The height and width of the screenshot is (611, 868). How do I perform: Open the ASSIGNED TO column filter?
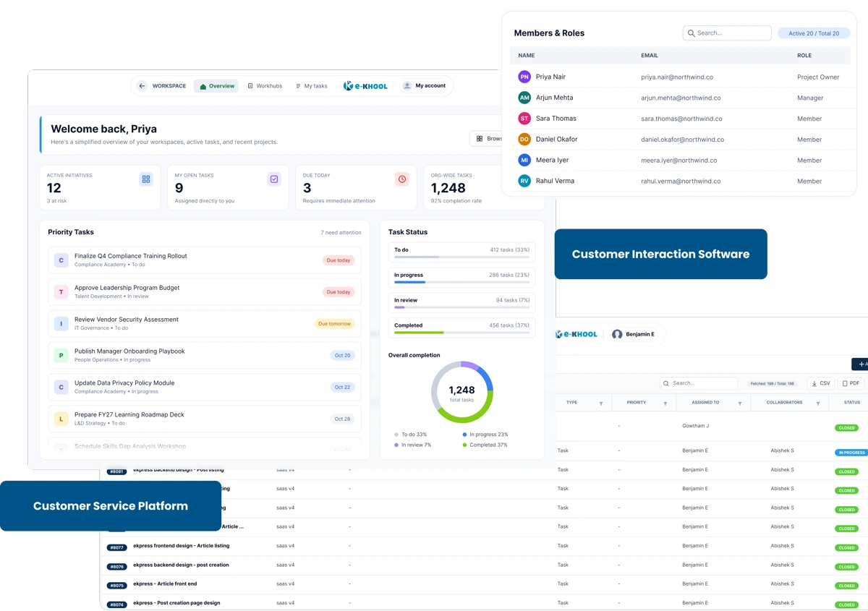pyautogui.click(x=740, y=403)
